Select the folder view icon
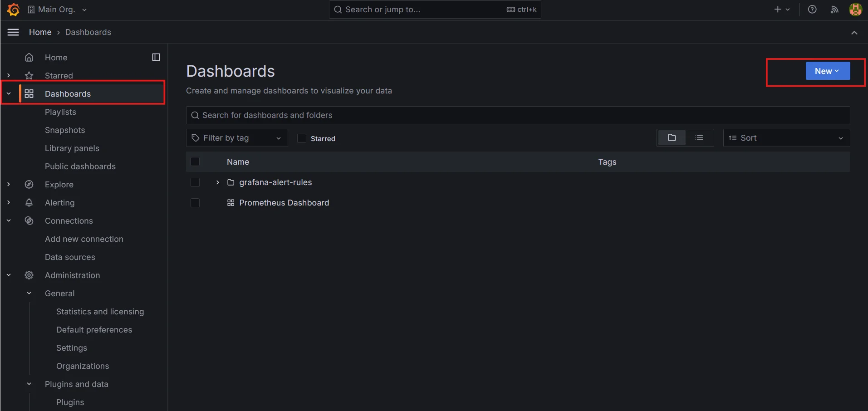868x411 pixels. (x=672, y=137)
